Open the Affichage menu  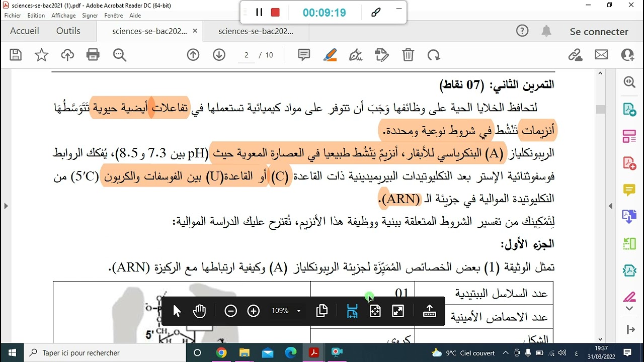tap(63, 16)
